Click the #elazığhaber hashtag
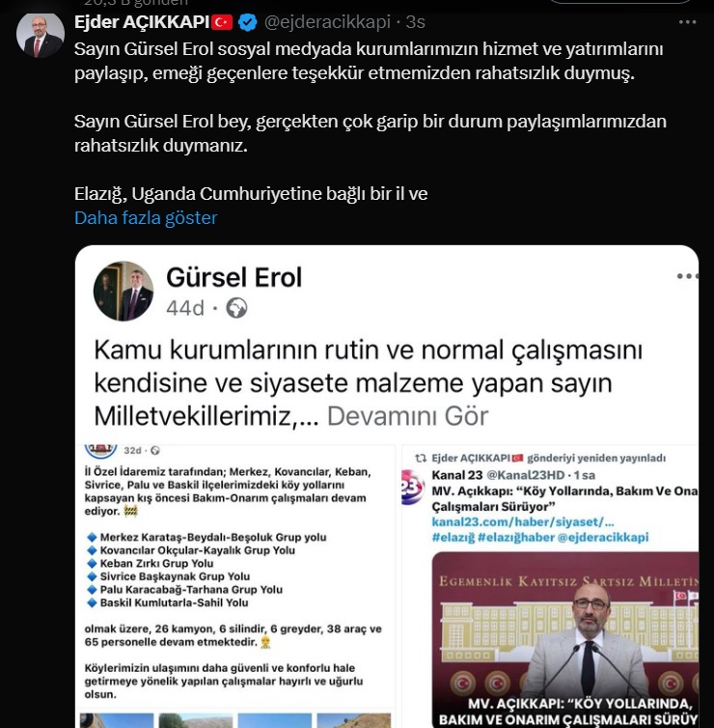 pyautogui.click(x=516, y=537)
